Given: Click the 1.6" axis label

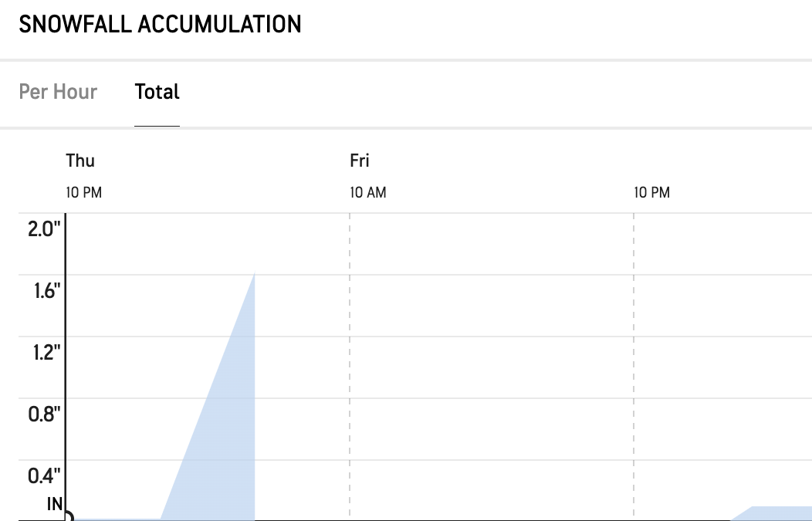Looking at the screenshot, I should [x=47, y=291].
